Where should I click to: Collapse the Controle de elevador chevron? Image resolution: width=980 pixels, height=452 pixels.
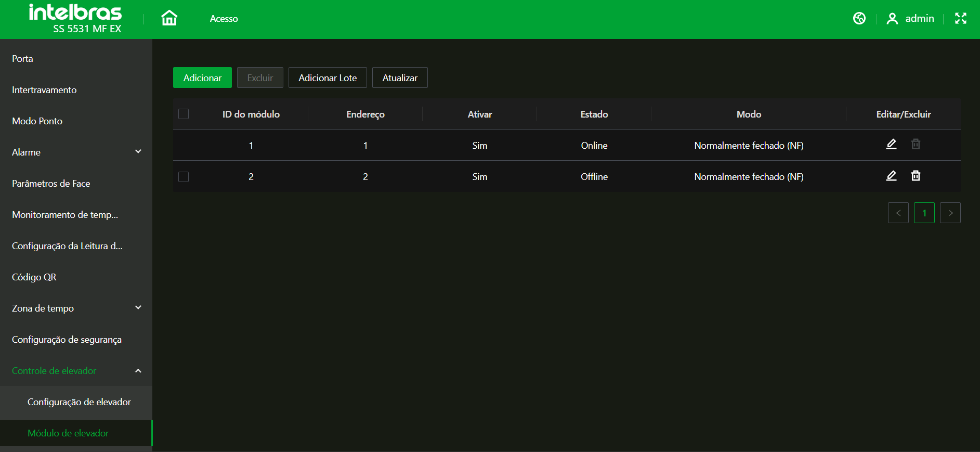click(138, 371)
